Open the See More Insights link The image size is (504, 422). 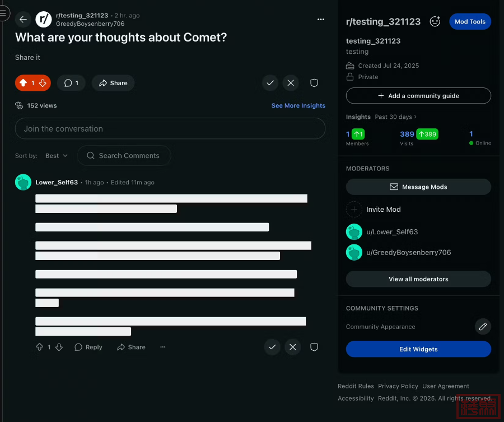pyautogui.click(x=298, y=105)
